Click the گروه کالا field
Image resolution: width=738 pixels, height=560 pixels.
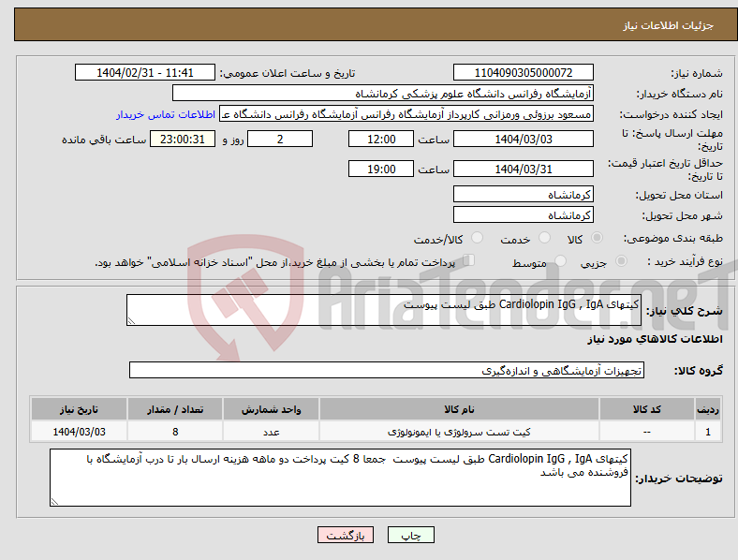(x=387, y=370)
